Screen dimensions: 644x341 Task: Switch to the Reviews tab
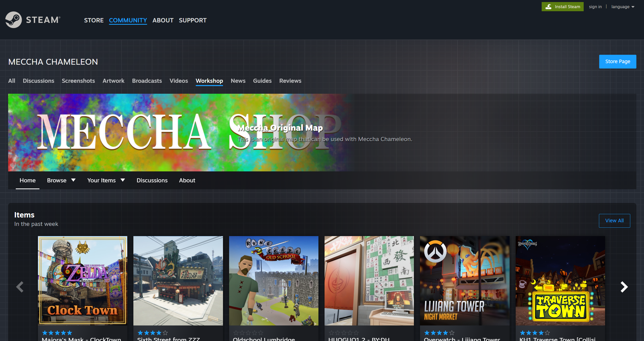point(290,81)
